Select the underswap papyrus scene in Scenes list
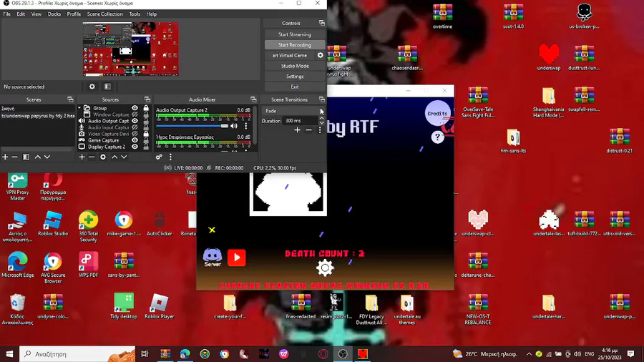 pyautogui.click(x=38, y=116)
